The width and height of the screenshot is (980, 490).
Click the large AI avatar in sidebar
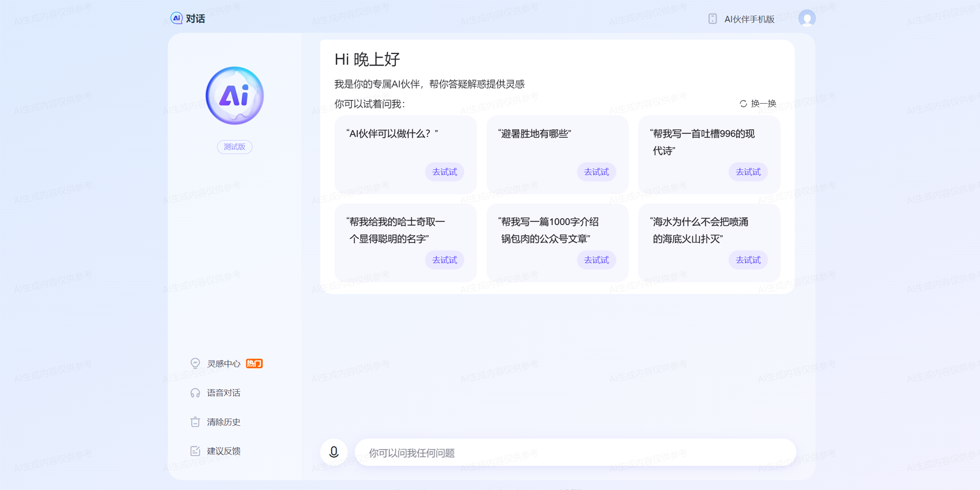tap(235, 96)
